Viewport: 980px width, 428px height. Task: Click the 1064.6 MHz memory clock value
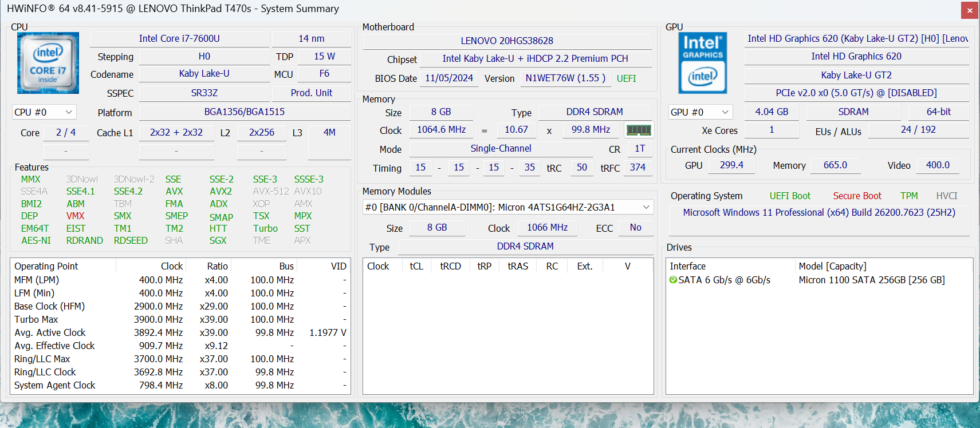(442, 130)
